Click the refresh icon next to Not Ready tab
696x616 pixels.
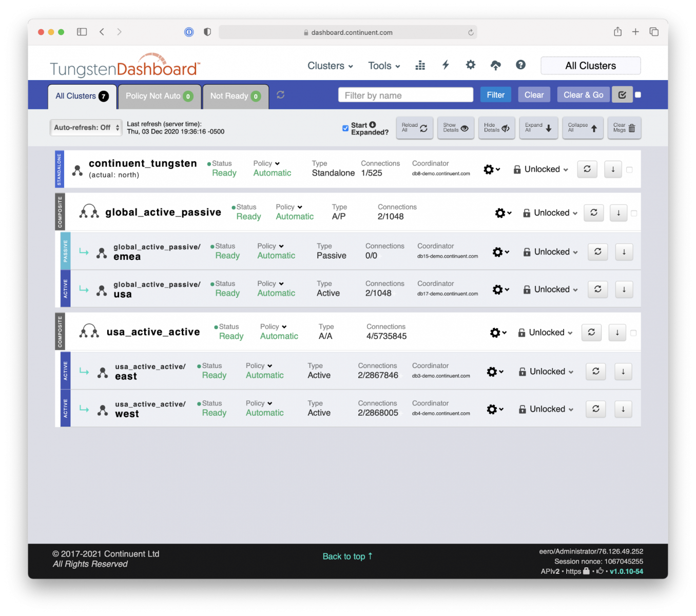280,95
